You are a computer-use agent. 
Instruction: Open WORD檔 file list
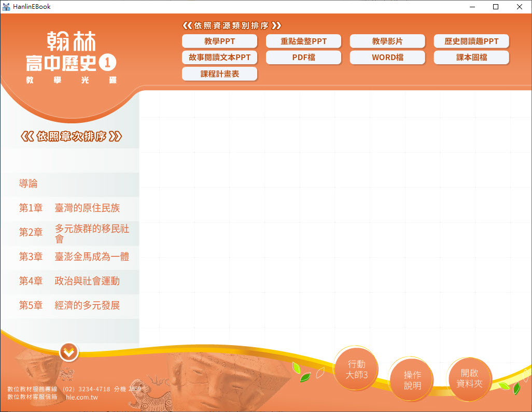click(x=387, y=58)
